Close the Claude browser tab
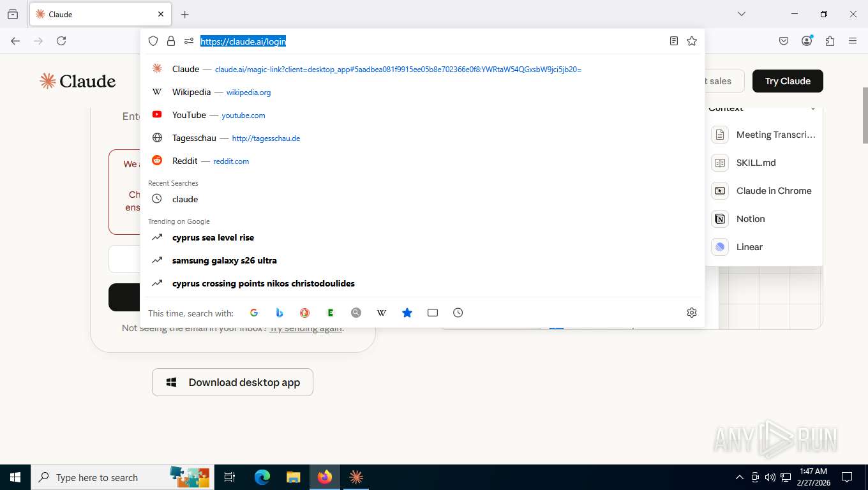Viewport: 868px width, 490px height. click(x=161, y=14)
